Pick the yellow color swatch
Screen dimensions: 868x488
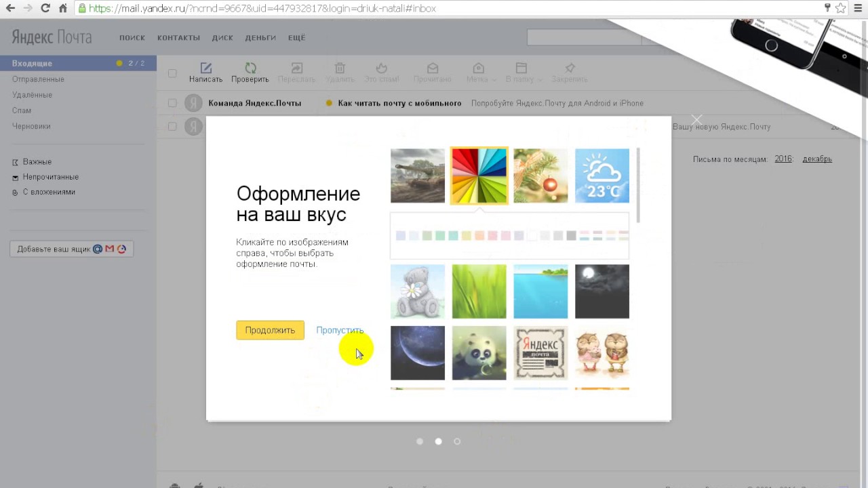tap(467, 235)
